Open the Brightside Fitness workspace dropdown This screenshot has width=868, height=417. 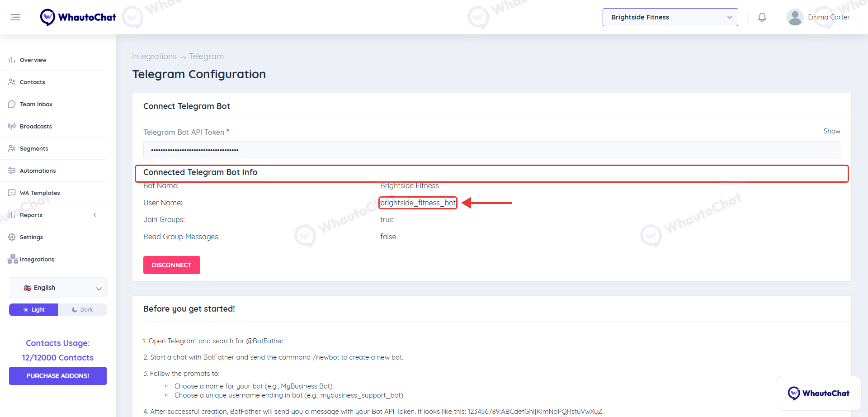[x=670, y=17]
